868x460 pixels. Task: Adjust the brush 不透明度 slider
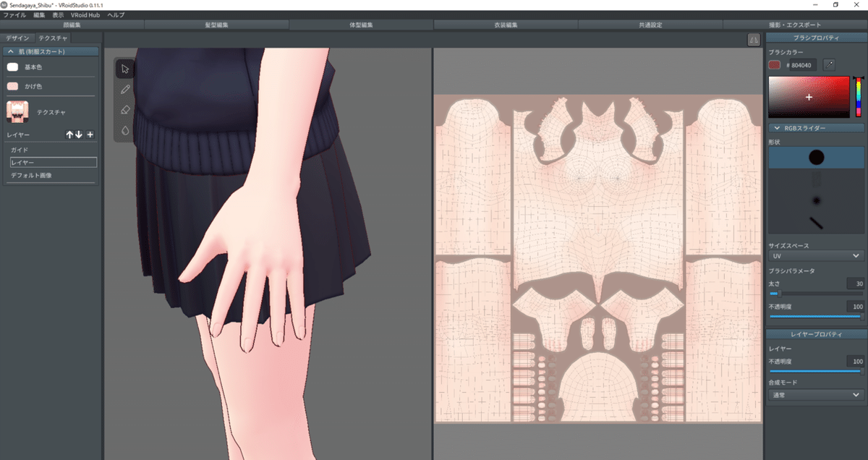pos(816,316)
